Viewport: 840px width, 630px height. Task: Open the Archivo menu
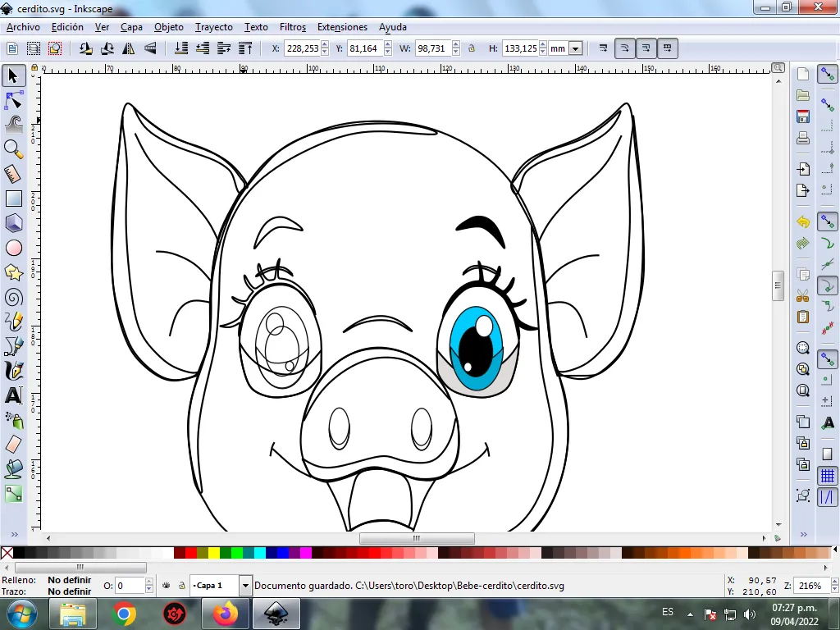pos(23,27)
